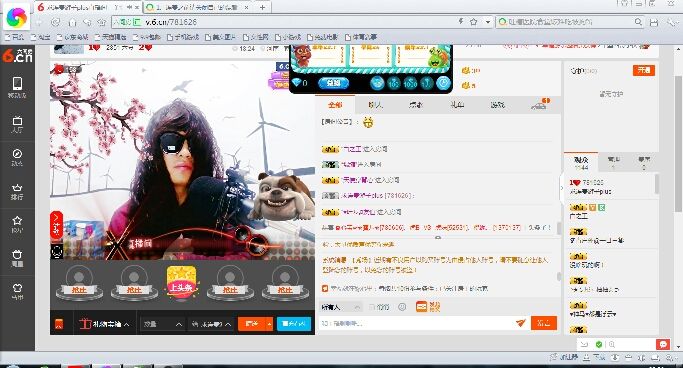The width and height of the screenshot is (683, 368).
Task: Switch to the second browser tab
Action: click(197, 7)
